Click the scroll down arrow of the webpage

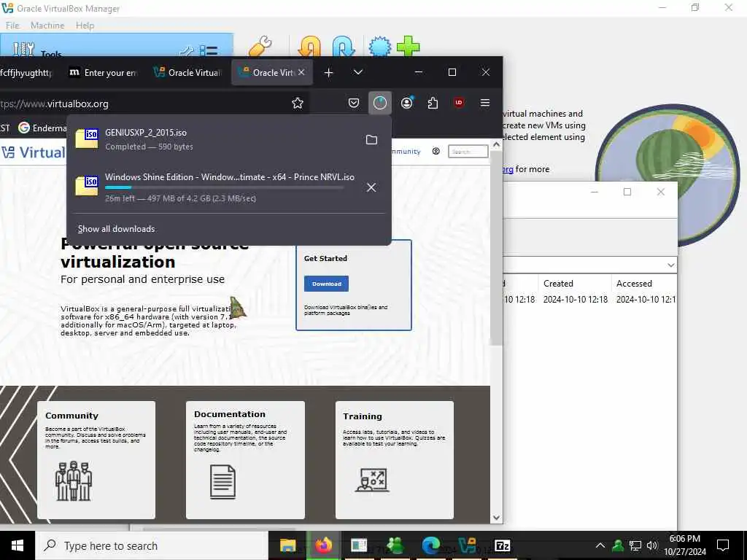(496, 518)
